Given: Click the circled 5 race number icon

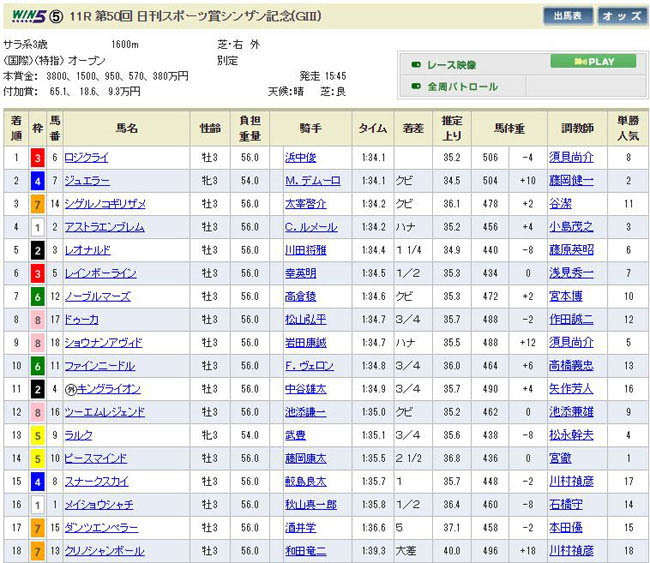Looking at the screenshot, I should 57,16.
